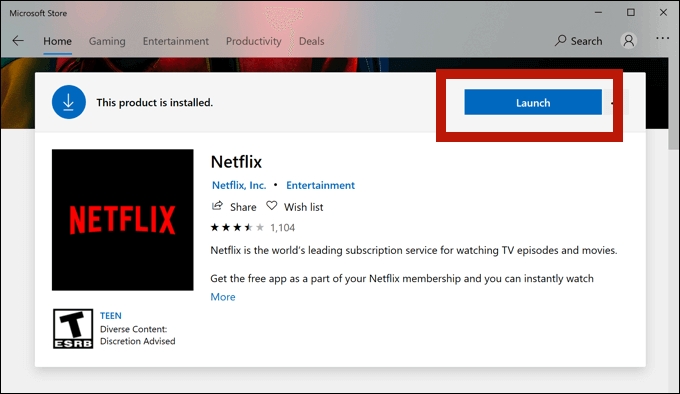The width and height of the screenshot is (680, 394).
Task: Click the Share icon
Action: tap(217, 206)
